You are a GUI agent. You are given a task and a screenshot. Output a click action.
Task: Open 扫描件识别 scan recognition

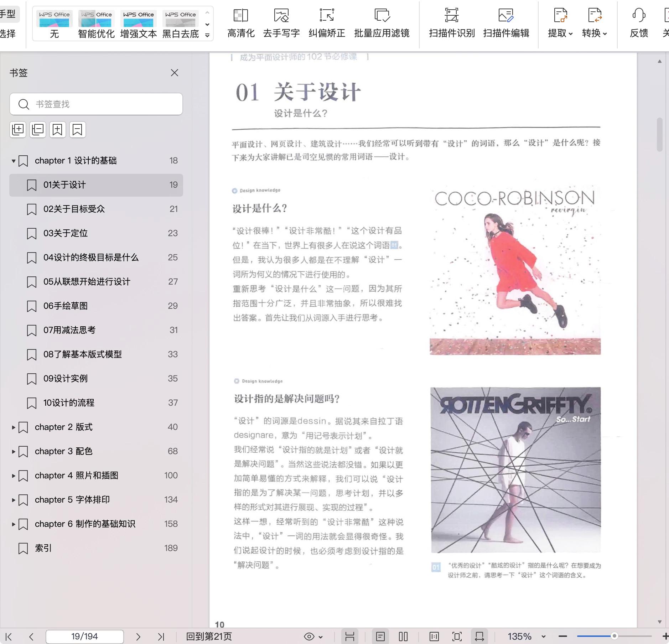point(452,23)
